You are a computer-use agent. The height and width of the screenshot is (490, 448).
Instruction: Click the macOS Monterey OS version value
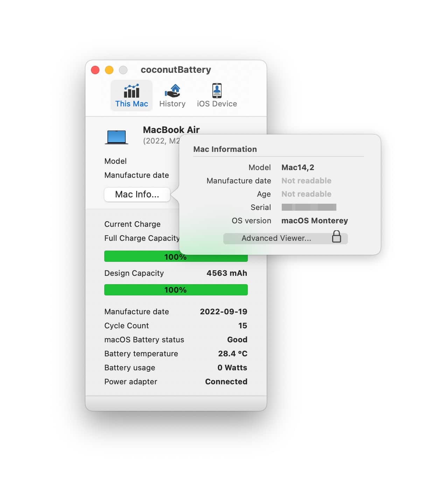coord(315,220)
